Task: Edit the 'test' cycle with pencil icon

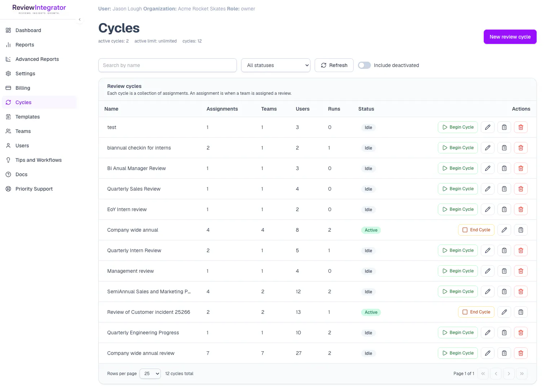Action: 488,127
